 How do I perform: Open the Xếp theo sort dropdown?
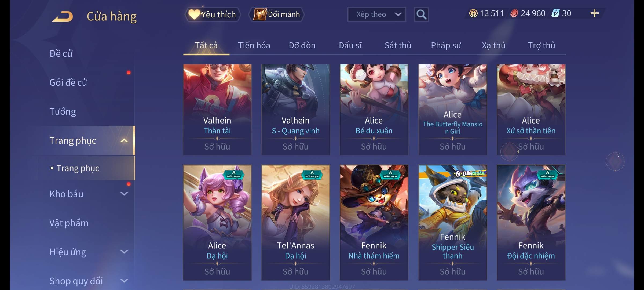click(x=376, y=15)
